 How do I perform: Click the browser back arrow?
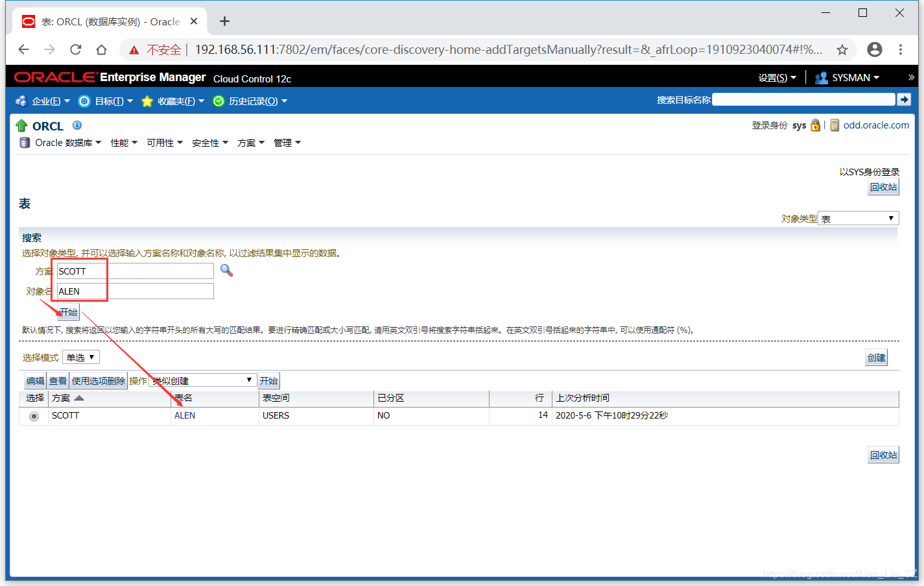point(24,49)
